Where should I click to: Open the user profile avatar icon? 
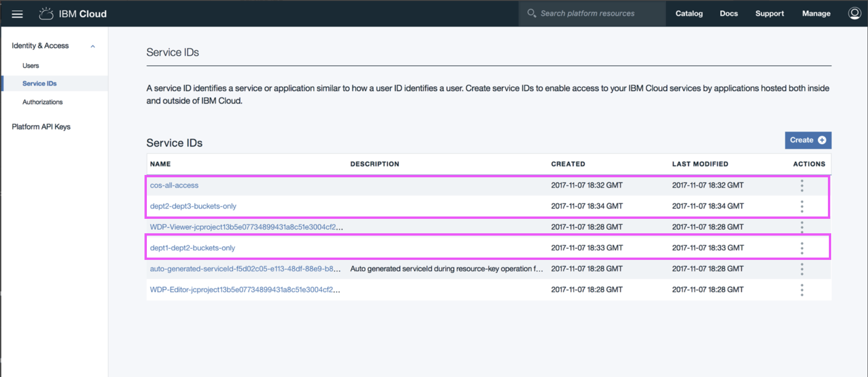coord(854,14)
